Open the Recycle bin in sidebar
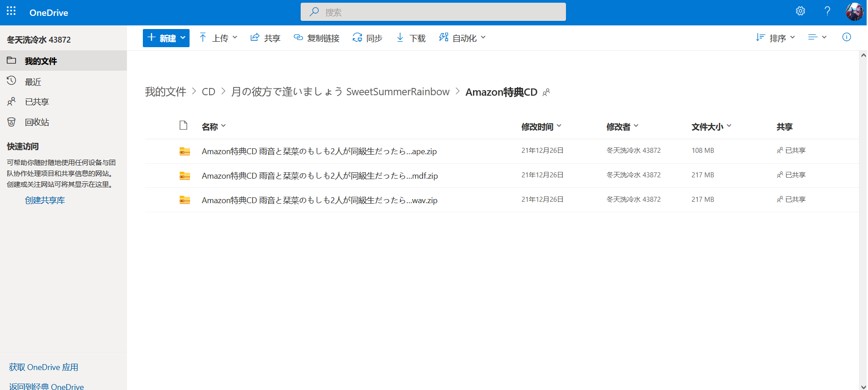This screenshot has width=868, height=390. click(x=37, y=122)
